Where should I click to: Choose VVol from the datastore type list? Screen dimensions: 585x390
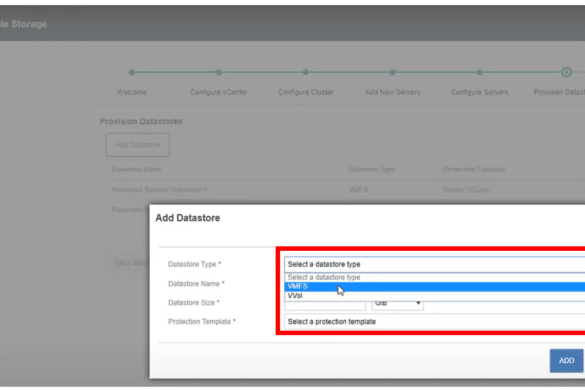435,296
